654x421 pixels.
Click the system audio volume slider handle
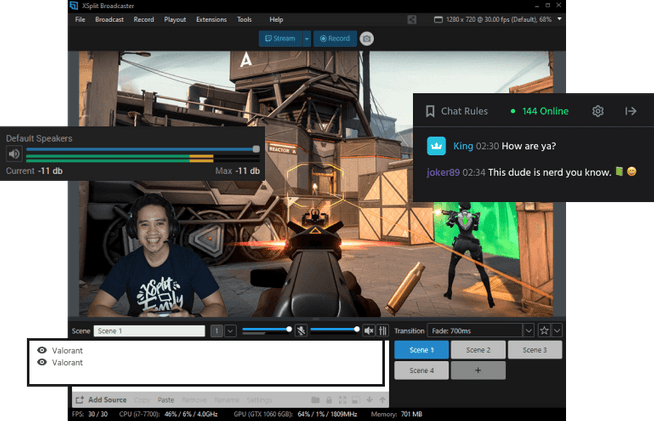357,329
